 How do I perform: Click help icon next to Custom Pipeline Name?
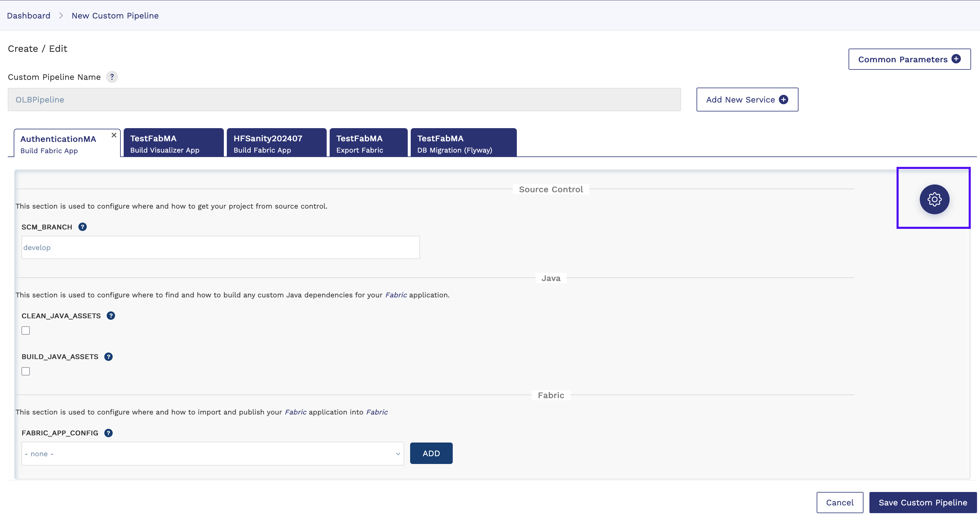pyautogui.click(x=112, y=77)
